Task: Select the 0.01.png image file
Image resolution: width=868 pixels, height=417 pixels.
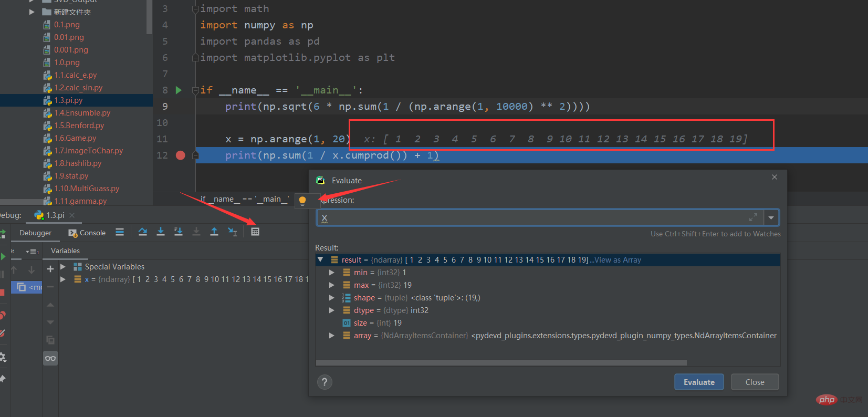Action: [69, 37]
